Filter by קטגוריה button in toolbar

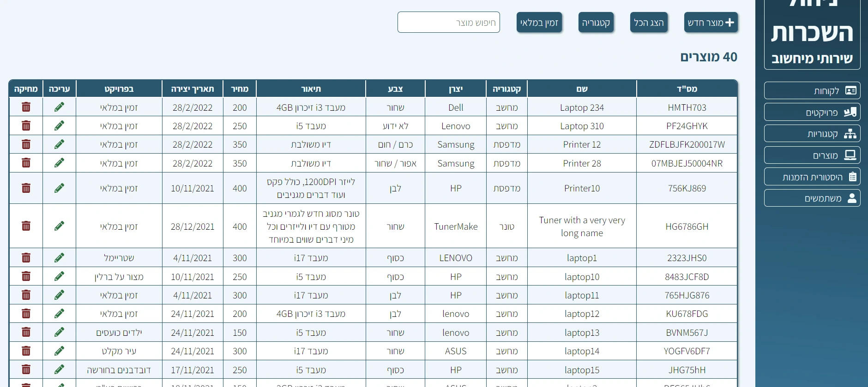596,23
